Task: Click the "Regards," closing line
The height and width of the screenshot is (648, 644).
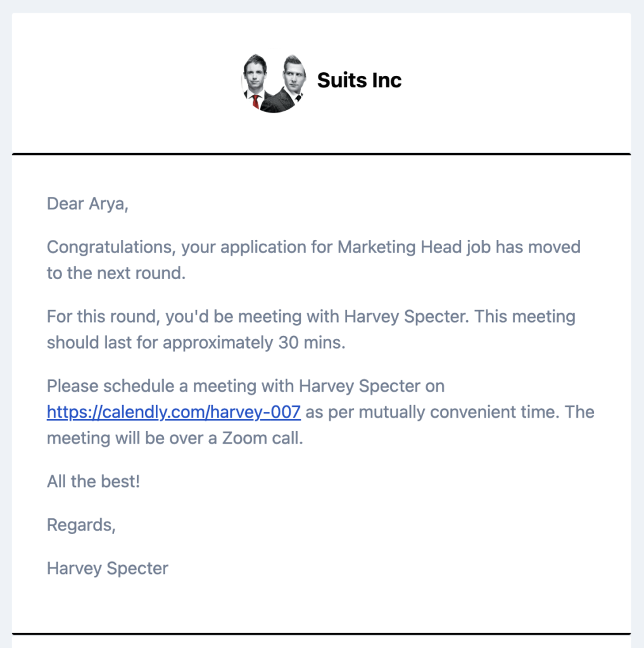Action: click(81, 525)
